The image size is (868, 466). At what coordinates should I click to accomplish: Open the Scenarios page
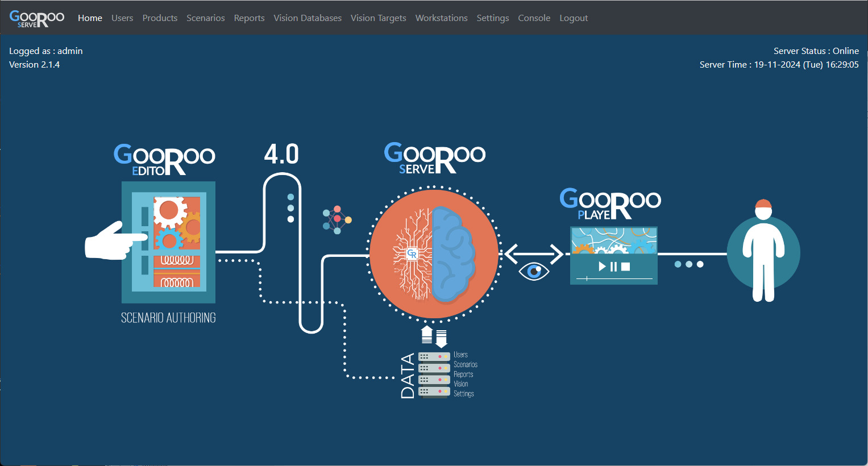206,18
